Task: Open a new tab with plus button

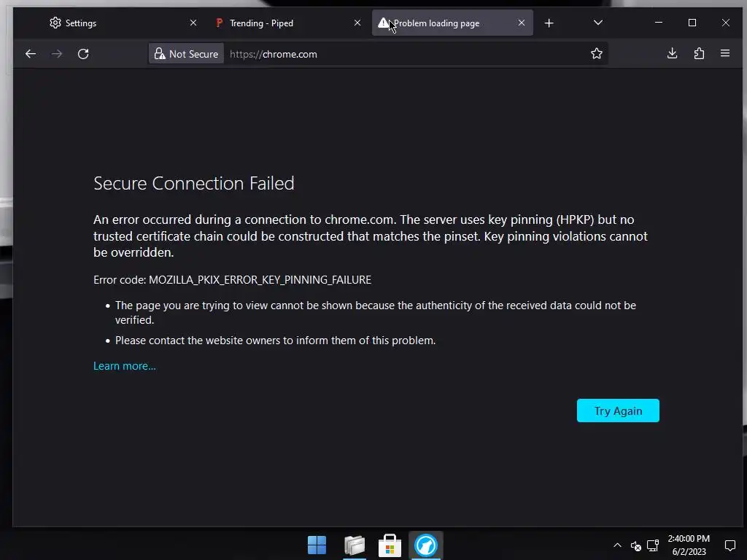Action: coord(549,23)
